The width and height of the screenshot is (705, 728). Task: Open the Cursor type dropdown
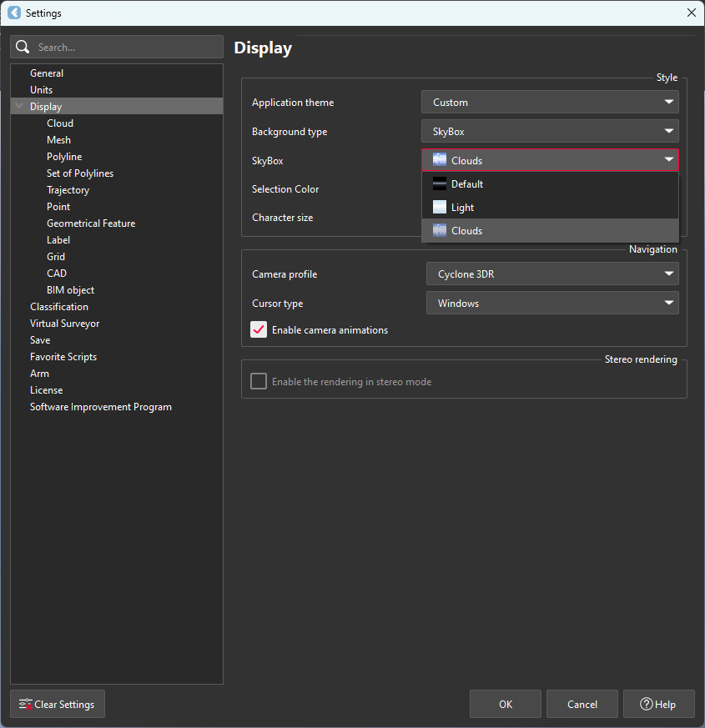tap(552, 304)
